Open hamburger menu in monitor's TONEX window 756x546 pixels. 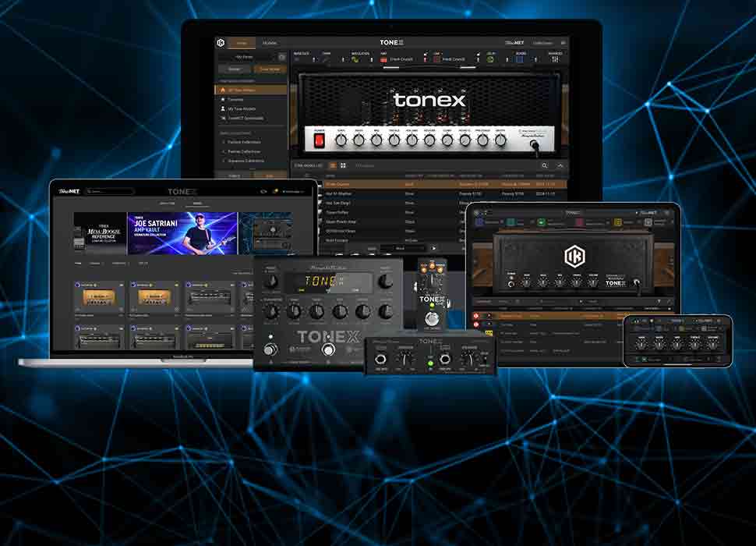coord(563,43)
